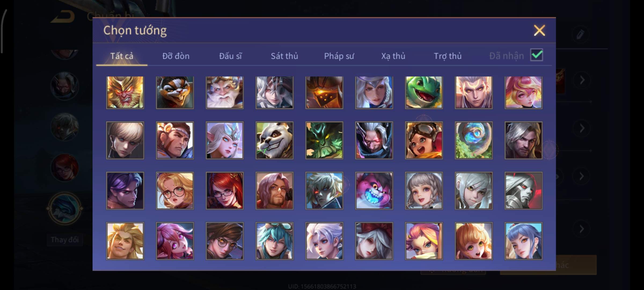Select the pilot girl with goggles

coord(424,140)
